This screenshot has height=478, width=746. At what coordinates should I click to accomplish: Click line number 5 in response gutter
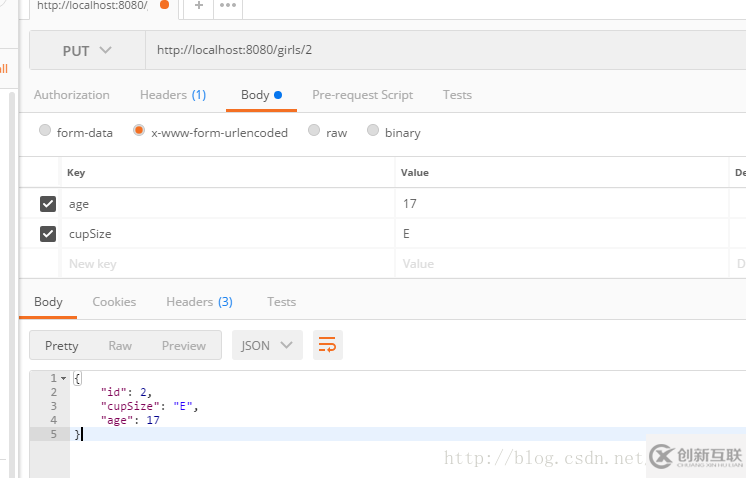click(54, 434)
